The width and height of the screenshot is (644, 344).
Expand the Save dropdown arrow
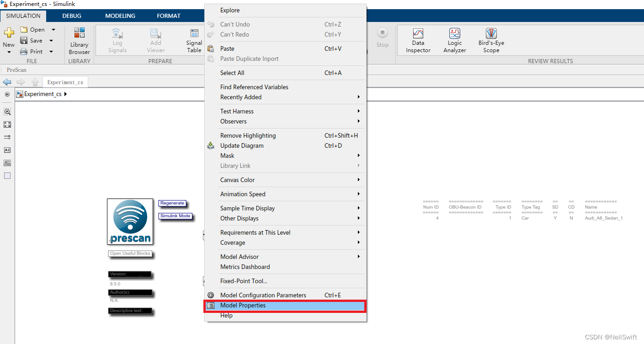click(51, 41)
